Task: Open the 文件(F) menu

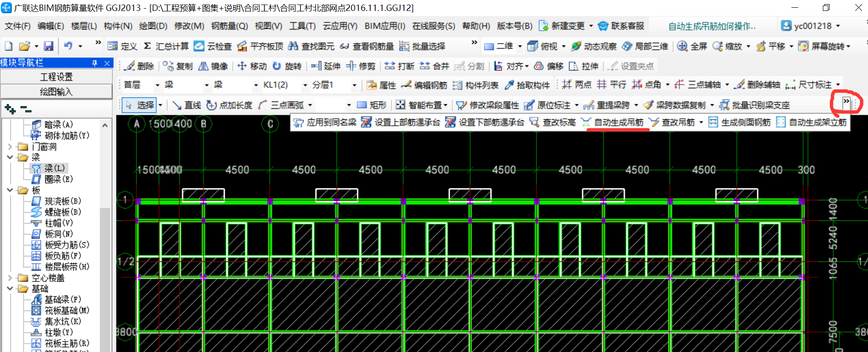Action: (x=17, y=26)
